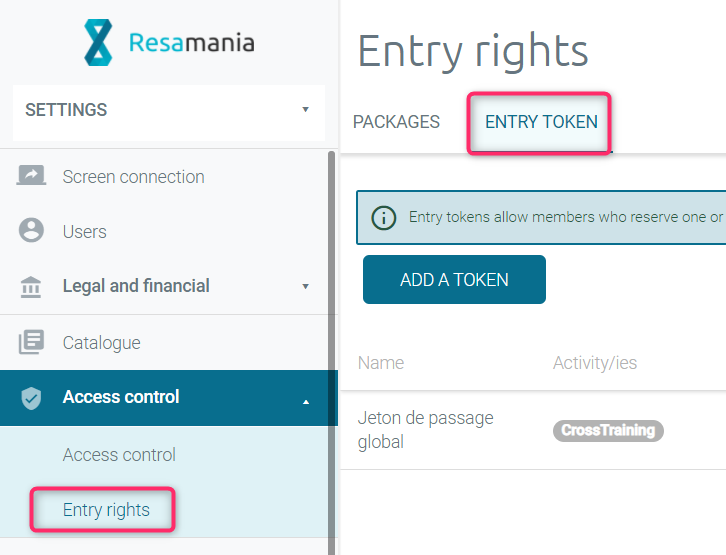This screenshot has height=555, width=726.
Task: Collapse the Access control section arrow
Action: (x=306, y=400)
